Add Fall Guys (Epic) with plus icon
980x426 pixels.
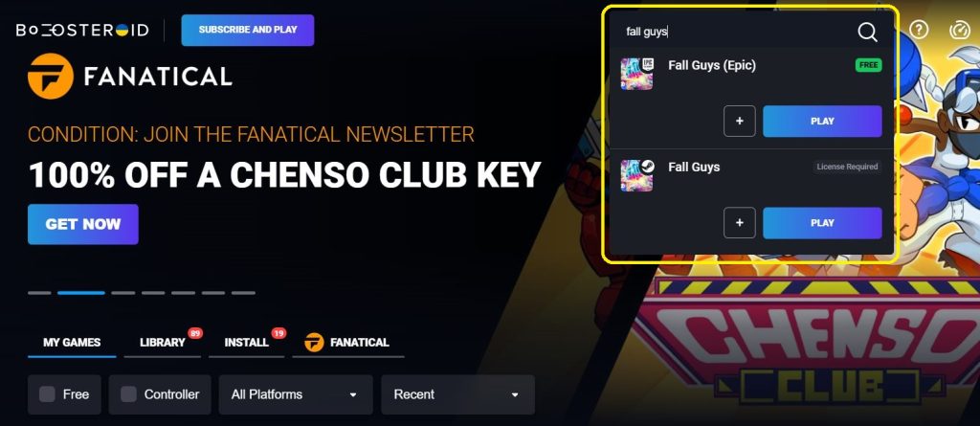pyautogui.click(x=740, y=122)
